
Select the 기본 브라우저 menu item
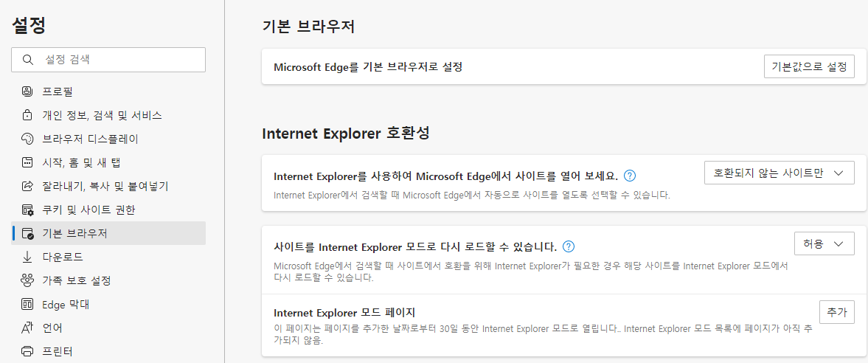(x=108, y=233)
